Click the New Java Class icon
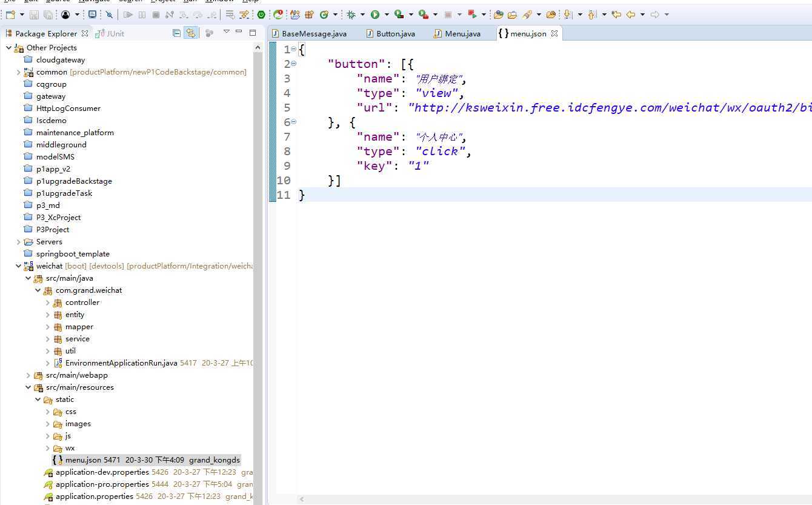Viewport: 812px width, 505px height. tap(324, 15)
